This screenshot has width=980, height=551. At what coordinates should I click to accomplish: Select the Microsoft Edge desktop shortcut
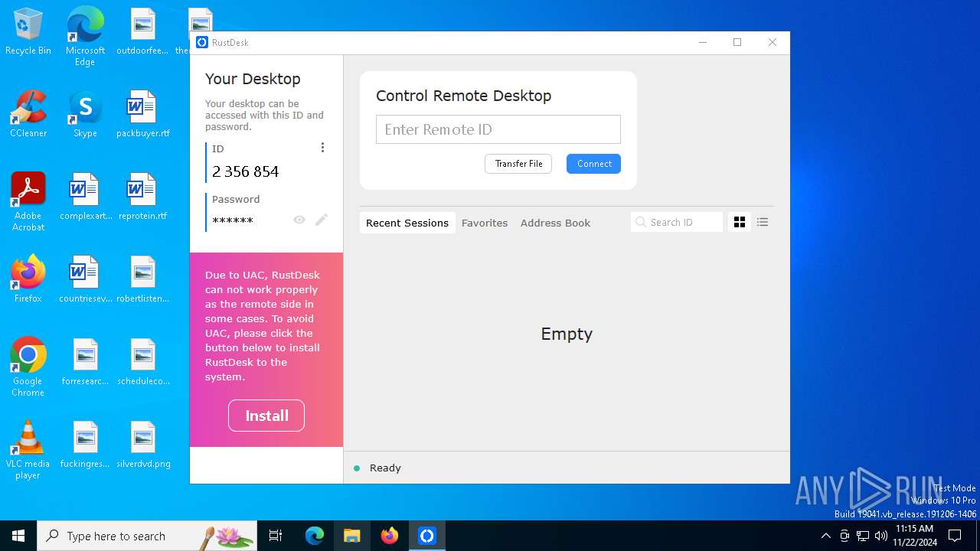85,37
